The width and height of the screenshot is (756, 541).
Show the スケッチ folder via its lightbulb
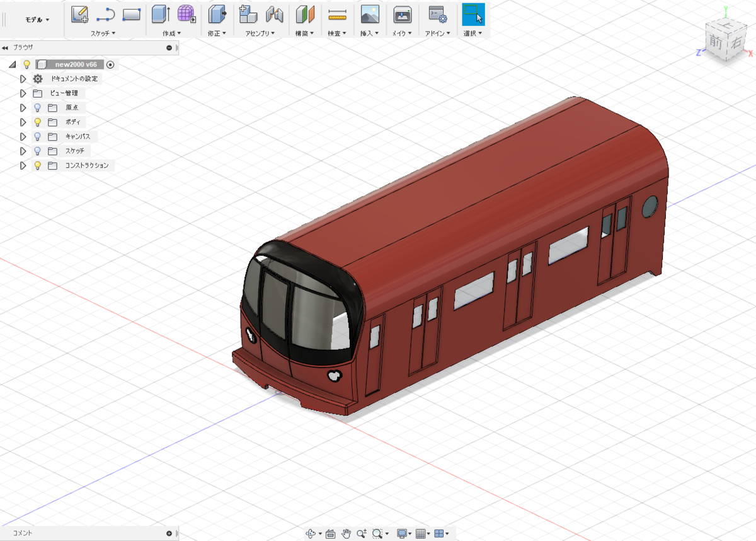coord(38,151)
